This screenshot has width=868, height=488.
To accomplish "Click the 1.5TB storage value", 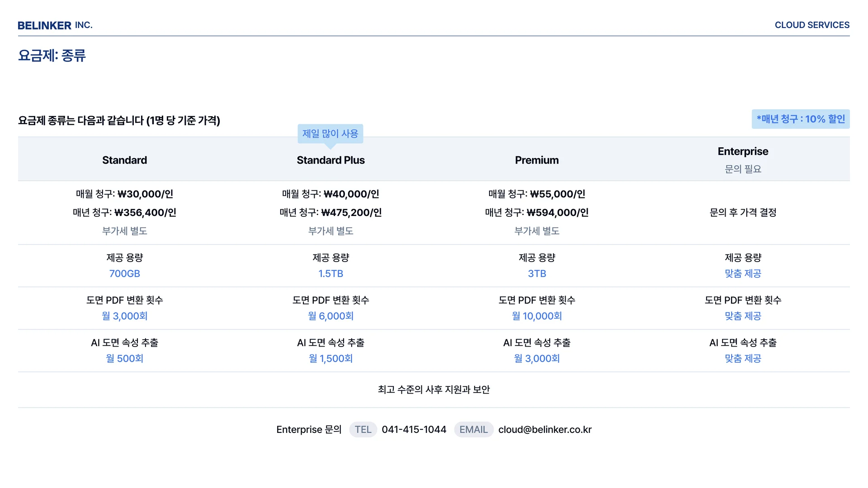I will click(330, 274).
